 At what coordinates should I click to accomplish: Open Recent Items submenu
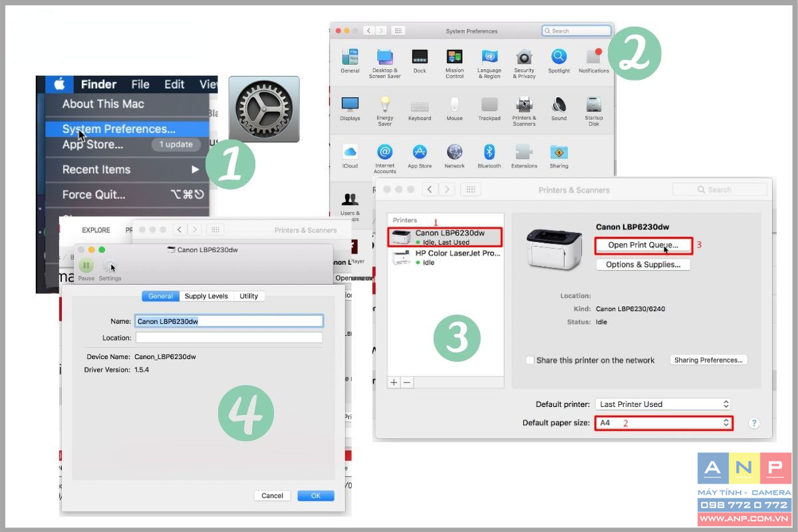[x=126, y=170]
